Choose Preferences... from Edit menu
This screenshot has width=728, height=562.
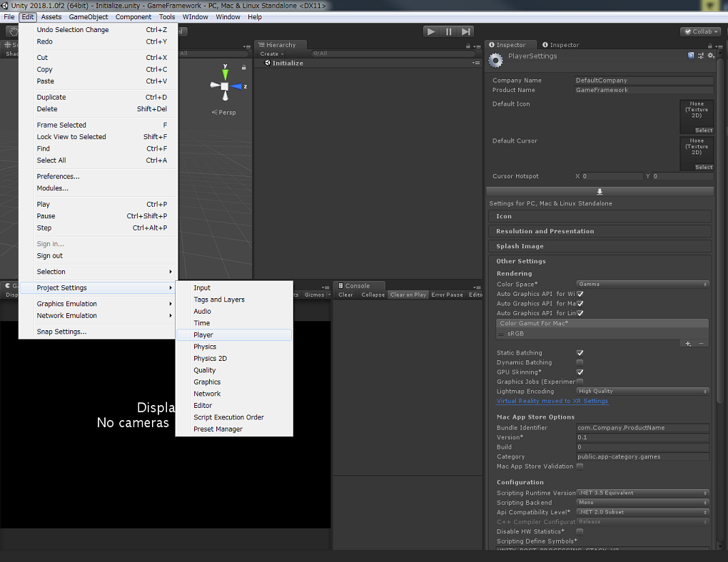coord(58,176)
